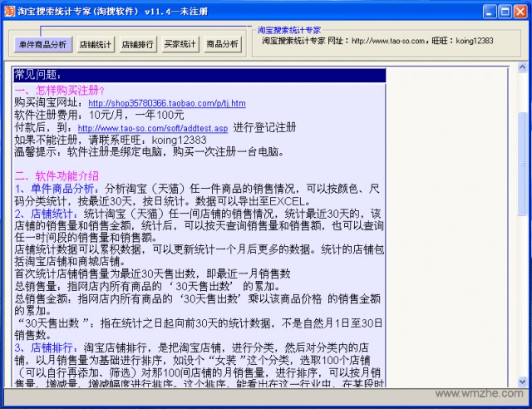532x409 pixels.
Task: Select the 店铺排行 tab
Action: pos(138,44)
